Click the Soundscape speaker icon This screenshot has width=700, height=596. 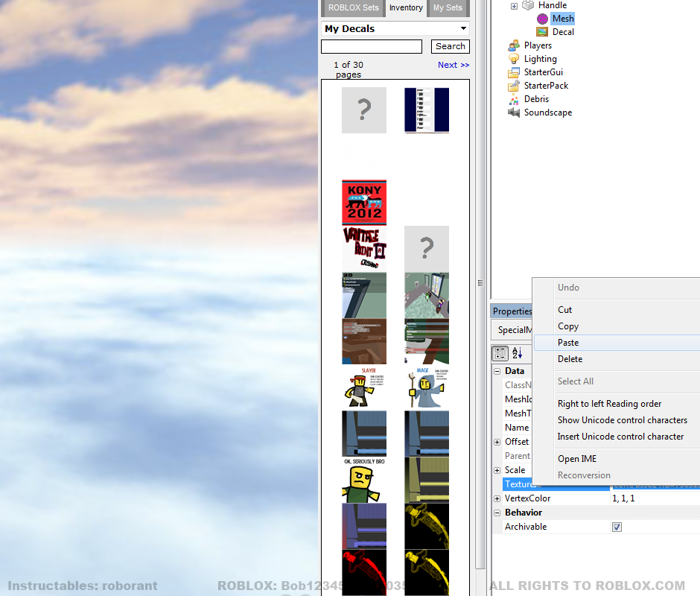click(514, 112)
